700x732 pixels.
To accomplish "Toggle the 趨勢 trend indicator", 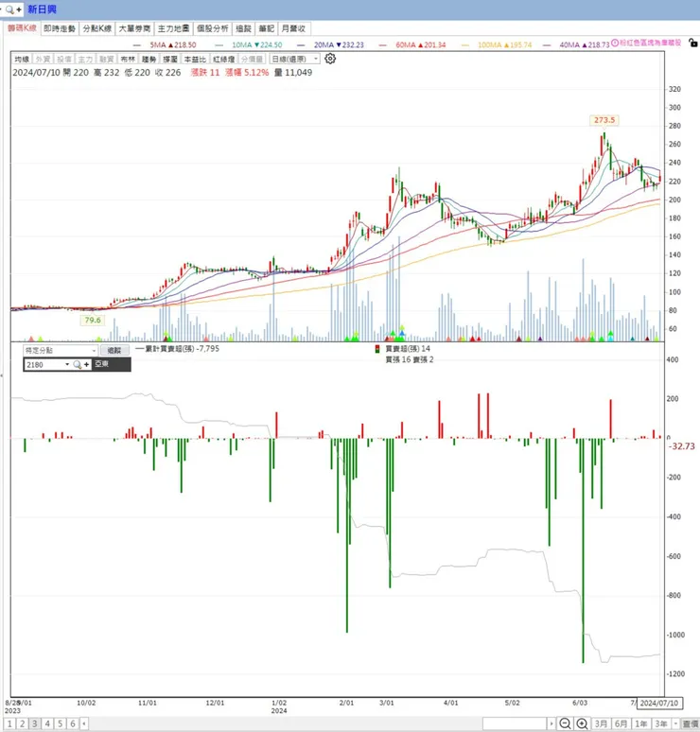I will pyautogui.click(x=149, y=59).
